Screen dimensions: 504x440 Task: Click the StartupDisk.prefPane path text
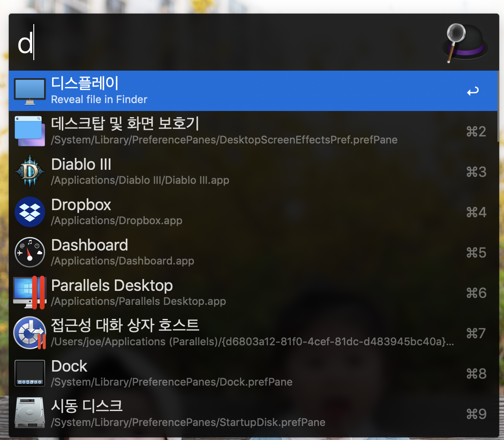coord(188,422)
